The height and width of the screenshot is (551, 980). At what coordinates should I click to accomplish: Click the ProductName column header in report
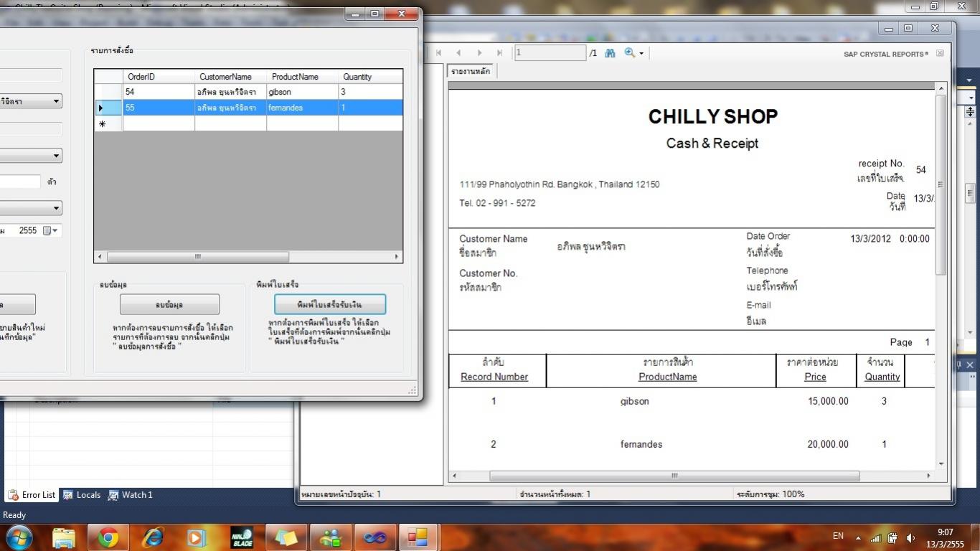point(668,377)
